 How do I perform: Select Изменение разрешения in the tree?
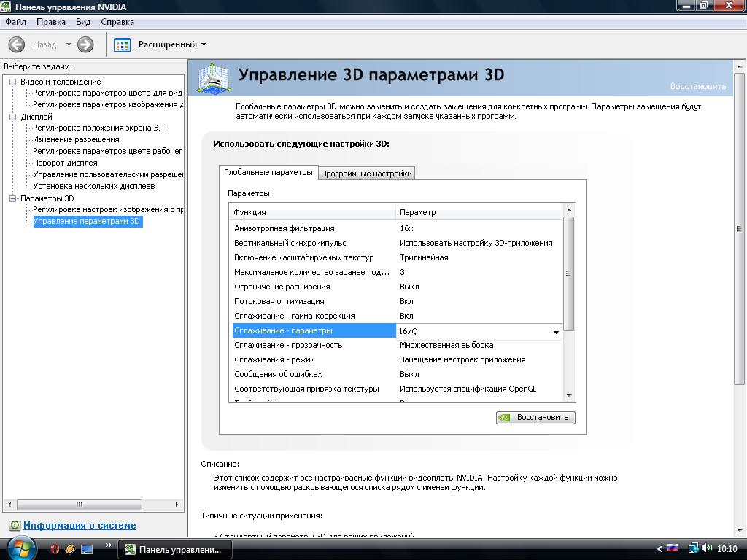click(76, 139)
